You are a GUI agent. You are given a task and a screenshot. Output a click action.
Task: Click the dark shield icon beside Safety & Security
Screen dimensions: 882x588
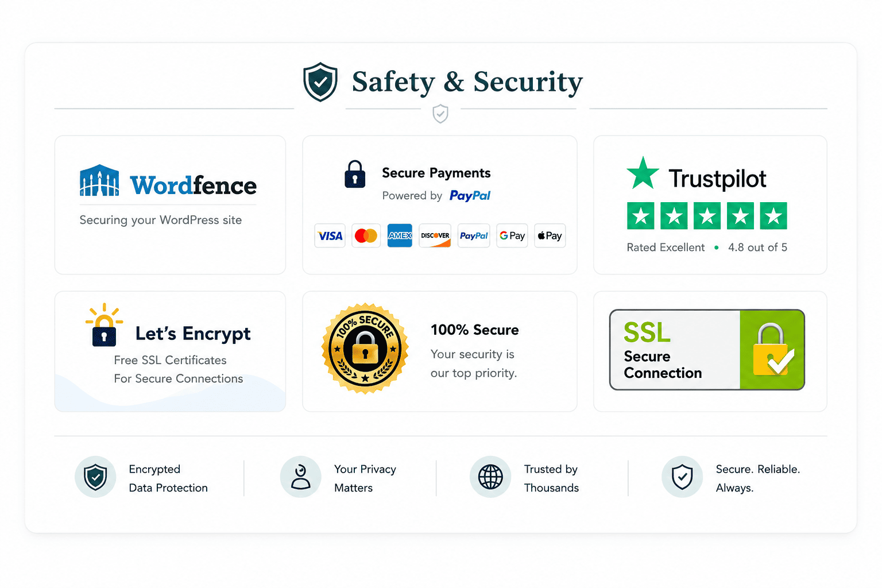point(320,82)
